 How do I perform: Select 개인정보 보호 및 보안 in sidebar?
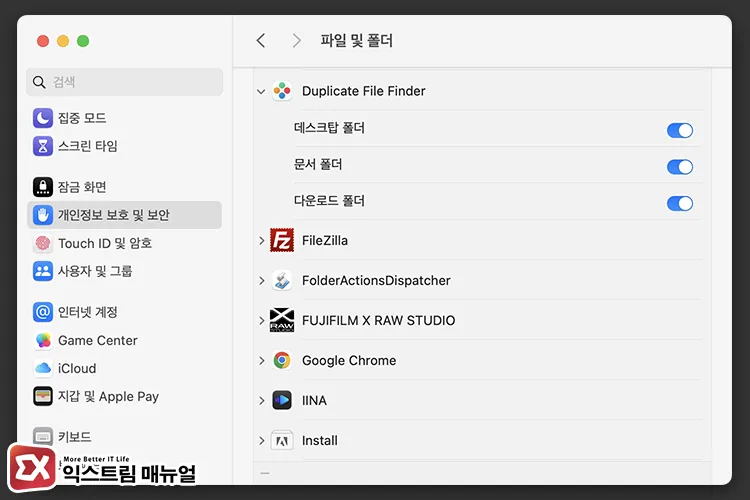click(124, 215)
